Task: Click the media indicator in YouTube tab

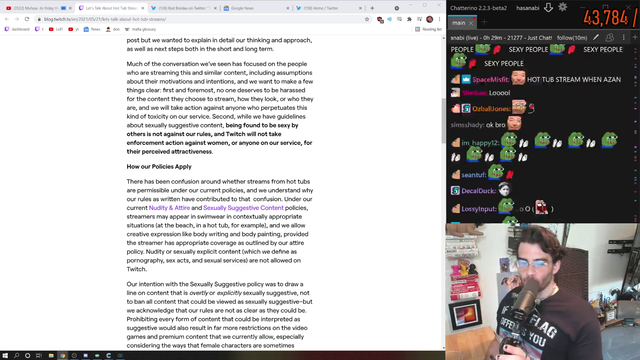Action: point(63,8)
